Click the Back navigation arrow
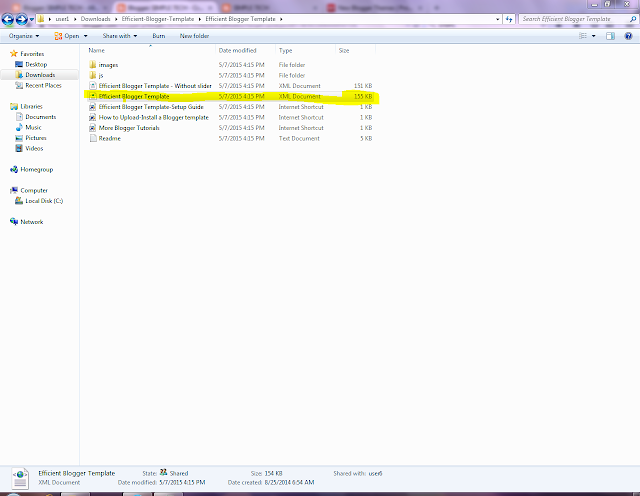640x496 pixels. (x=8, y=19)
